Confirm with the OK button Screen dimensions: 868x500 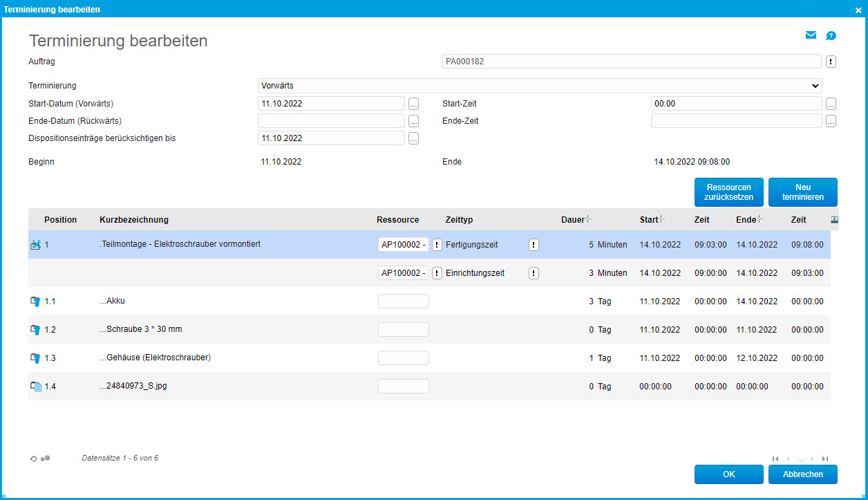pos(728,474)
